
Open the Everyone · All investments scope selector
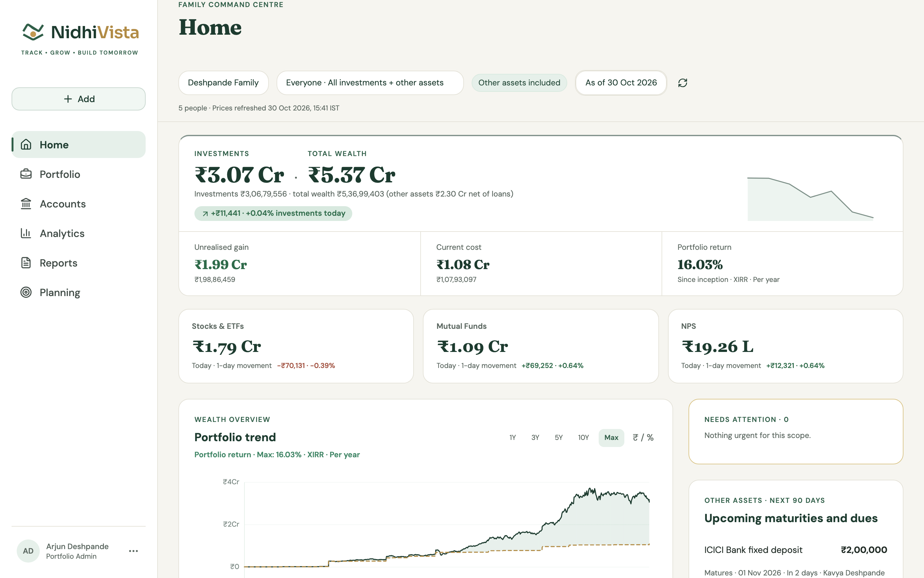coord(370,83)
